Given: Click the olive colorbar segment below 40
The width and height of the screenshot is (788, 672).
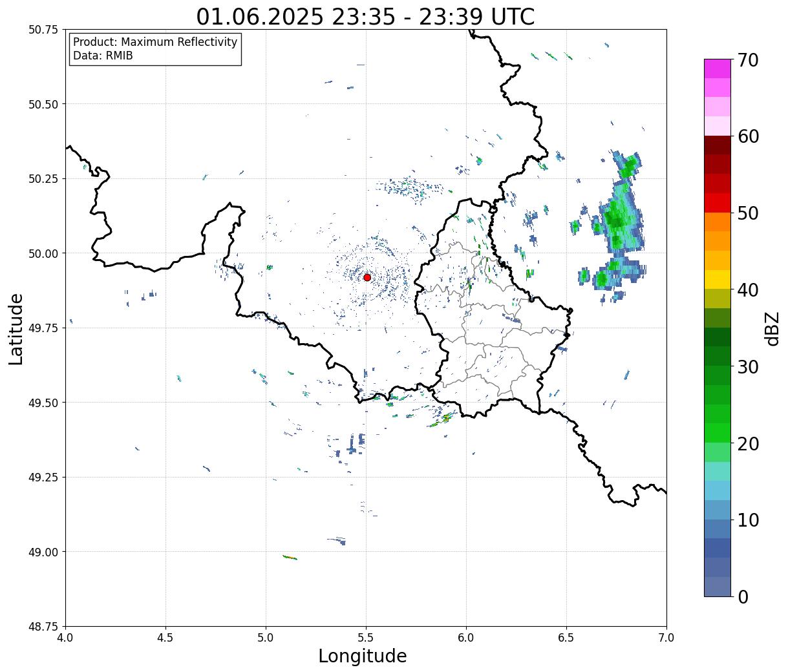Looking at the screenshot, I should click(718, 299).
